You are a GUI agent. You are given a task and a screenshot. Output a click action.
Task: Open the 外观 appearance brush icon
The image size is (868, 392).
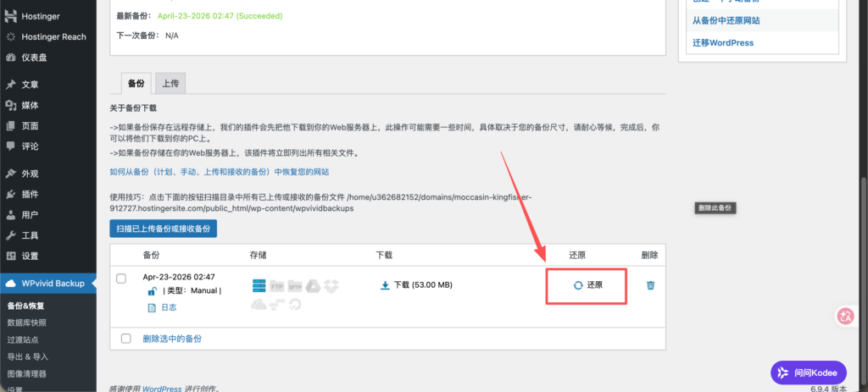click(10, 174)
